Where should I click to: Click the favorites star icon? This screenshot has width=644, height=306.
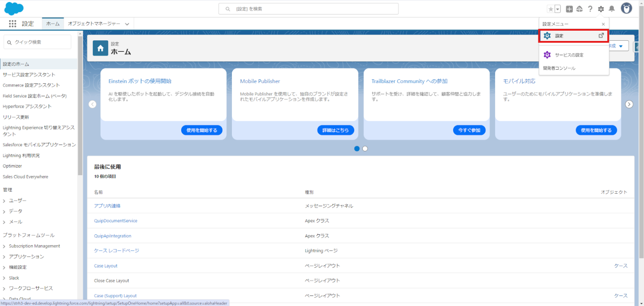551,8
